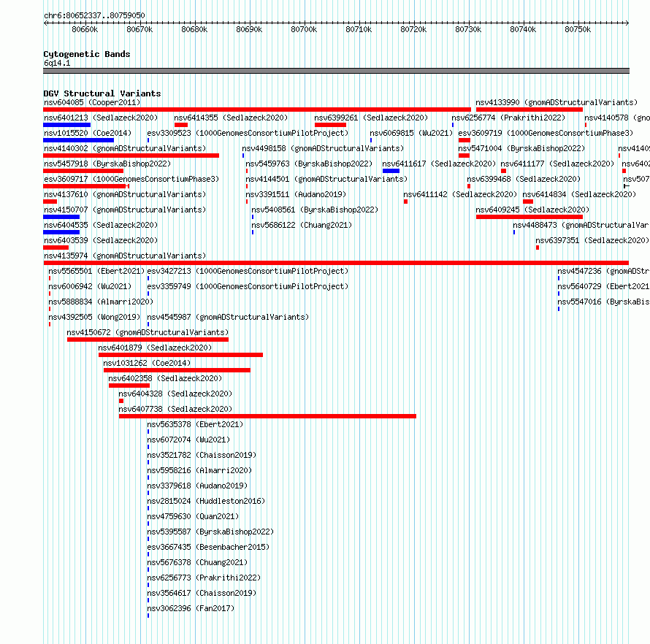Open nsv5459763 (ByrskaBishop2022) label

309,164
